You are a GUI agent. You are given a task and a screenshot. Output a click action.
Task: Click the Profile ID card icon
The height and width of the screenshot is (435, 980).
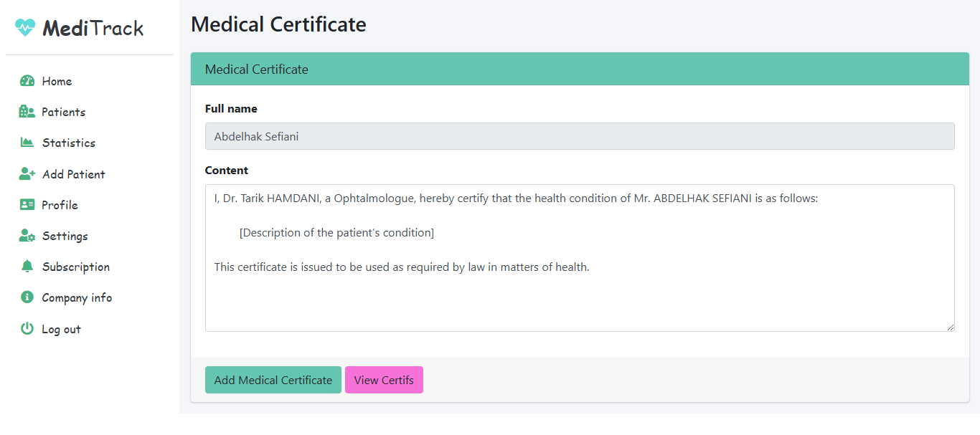coord(27,205)
